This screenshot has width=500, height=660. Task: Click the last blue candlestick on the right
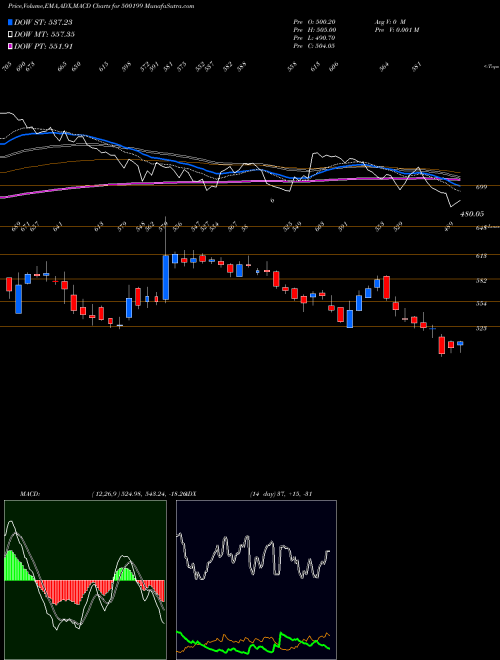click(460, 343)
